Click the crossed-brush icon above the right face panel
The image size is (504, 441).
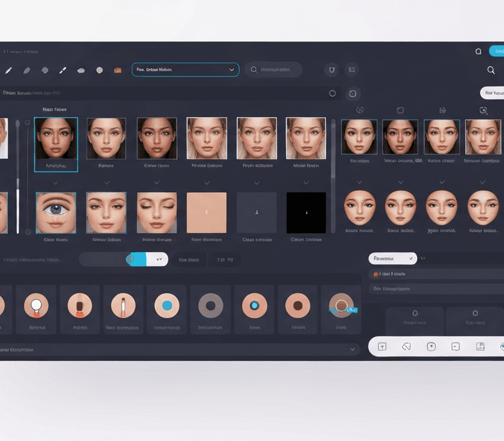pyautogui.click(x=360, y=110)
